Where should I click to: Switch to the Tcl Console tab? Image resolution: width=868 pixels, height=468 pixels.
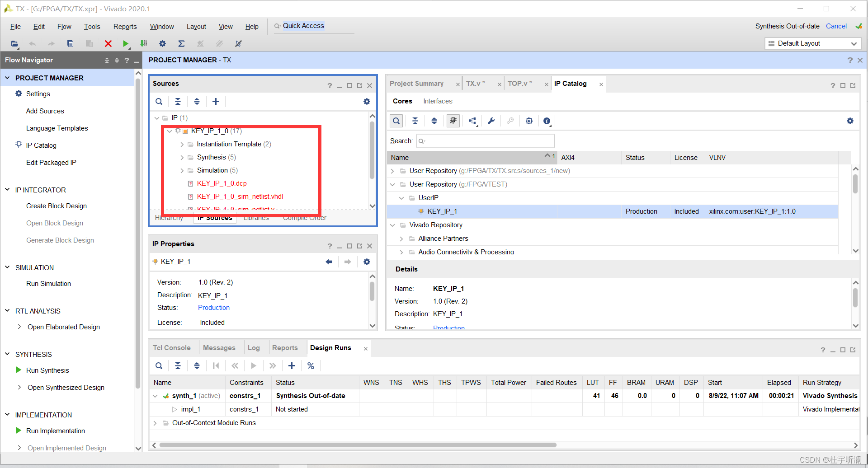[x=172, y=348]
